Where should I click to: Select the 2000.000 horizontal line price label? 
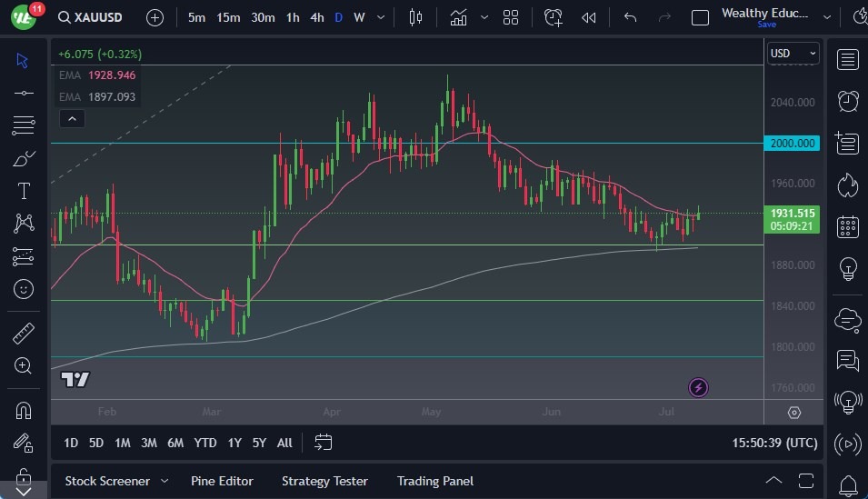click(793, 144)
